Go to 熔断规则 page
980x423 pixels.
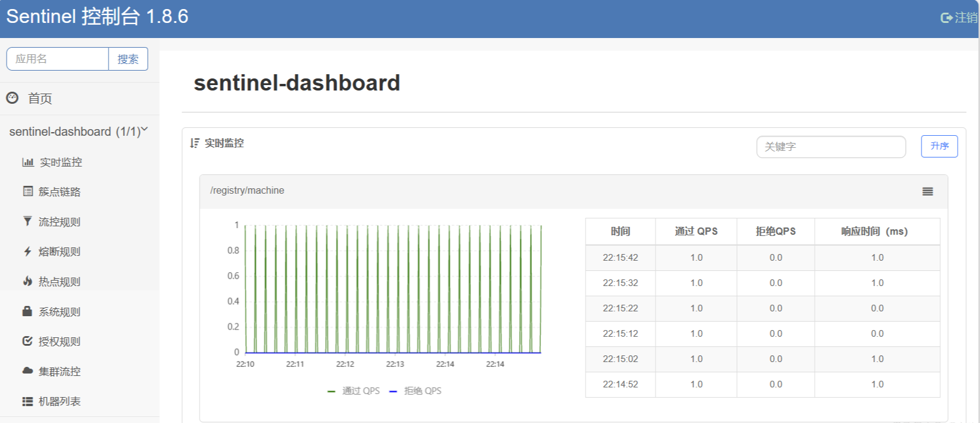coord(60,252)
